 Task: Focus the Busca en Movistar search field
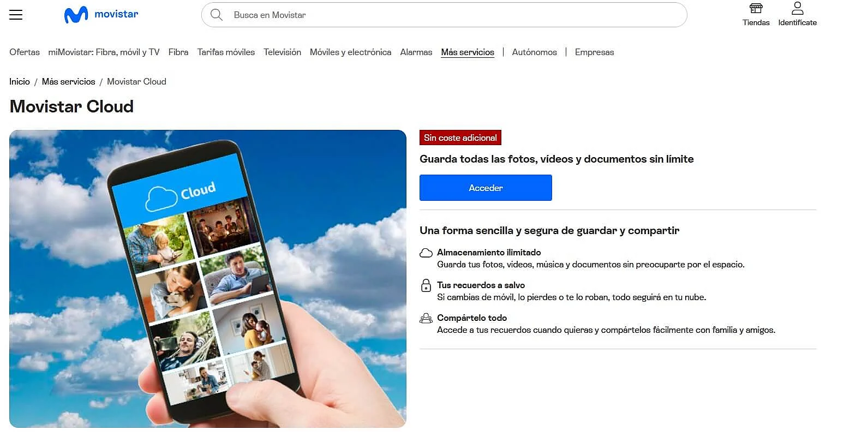pos(444,15)
